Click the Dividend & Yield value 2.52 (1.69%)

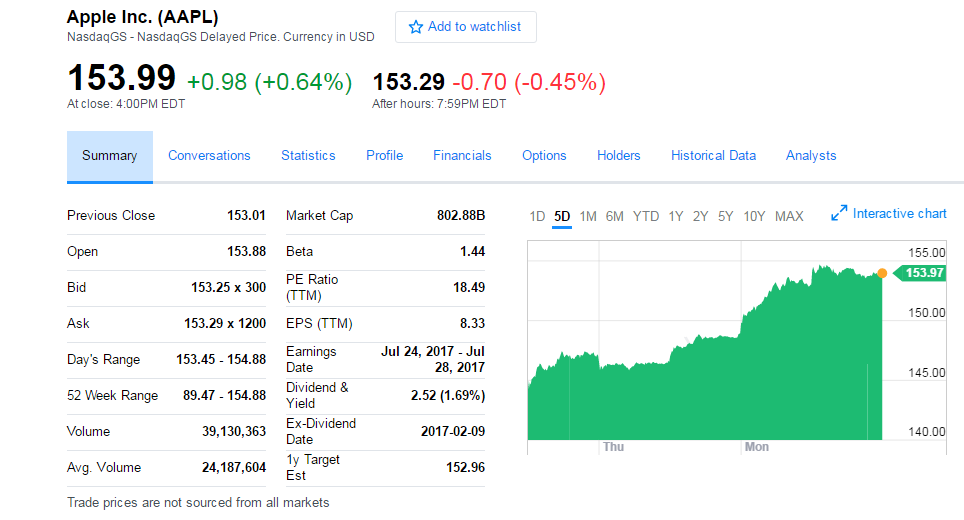click(x=448, y=395)
